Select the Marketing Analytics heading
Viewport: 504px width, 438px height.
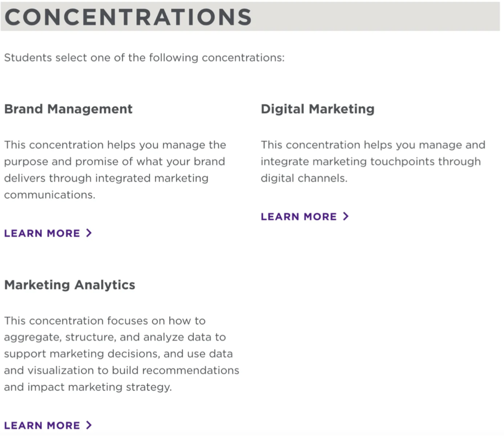(69, 285)
